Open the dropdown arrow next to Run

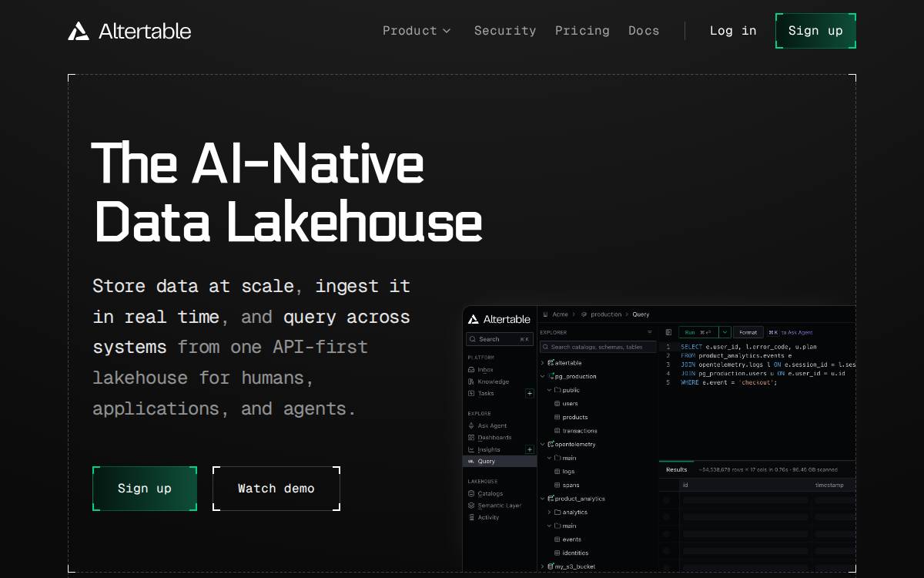click(725, 332)
